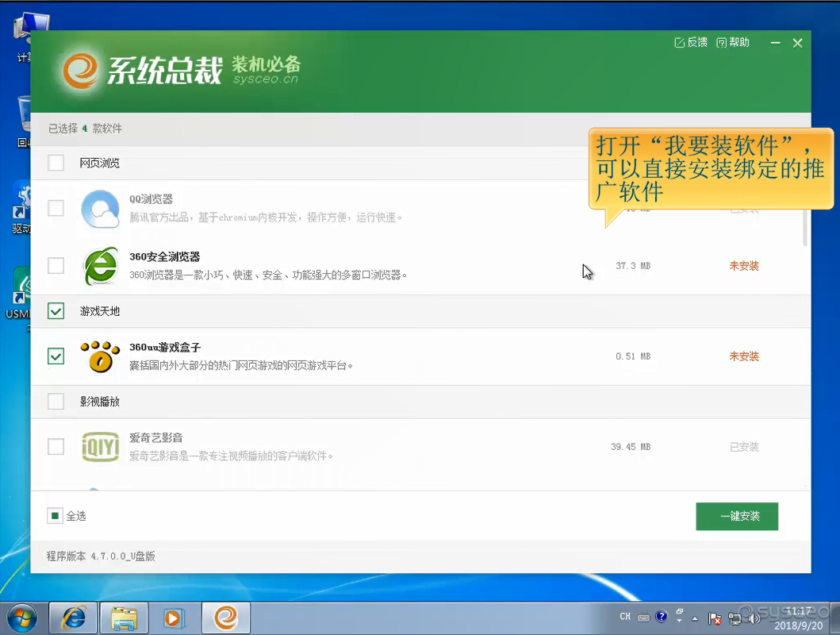Open Internet Explorer from the taskbar

[74, 618]
